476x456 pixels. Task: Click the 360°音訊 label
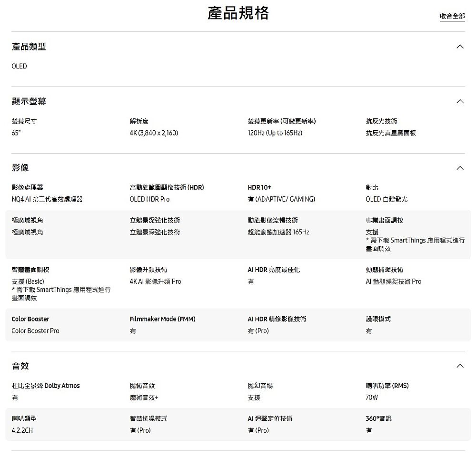point(378,418)
